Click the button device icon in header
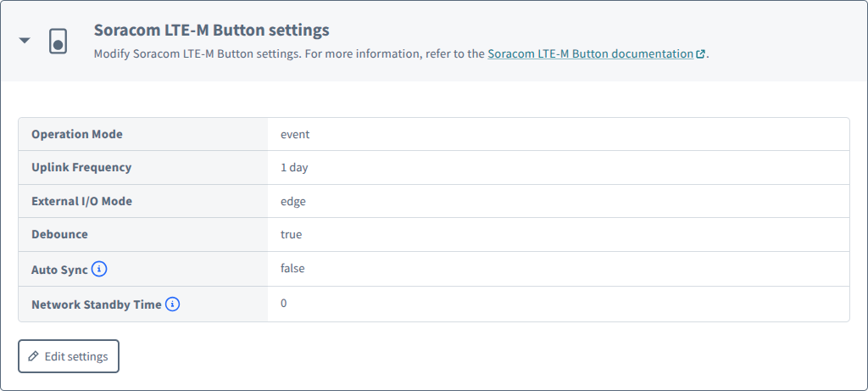 pyautogui.click(x=58, y=42)
